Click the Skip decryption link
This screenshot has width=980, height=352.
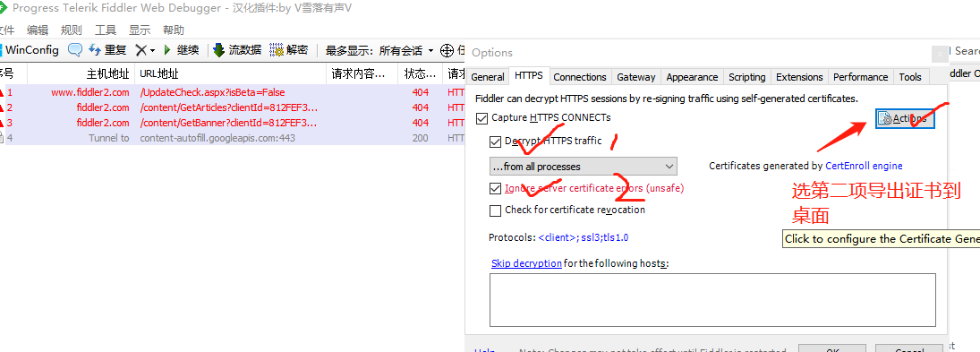click(x=526, y=263)
